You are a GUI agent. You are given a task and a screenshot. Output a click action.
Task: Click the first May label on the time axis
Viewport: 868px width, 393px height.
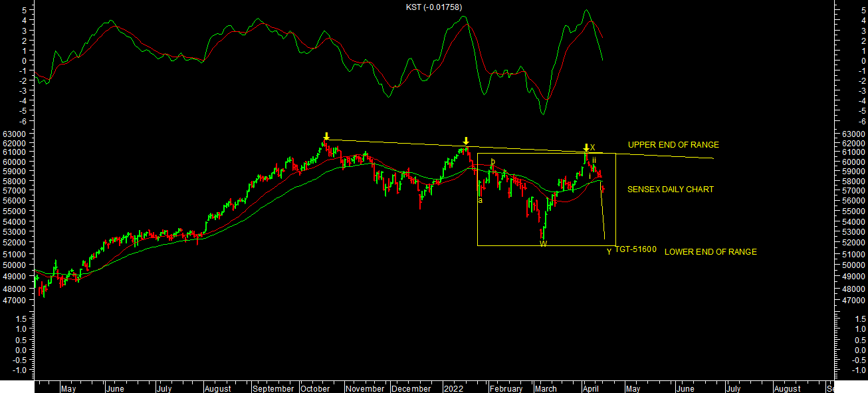coord(68,389)
